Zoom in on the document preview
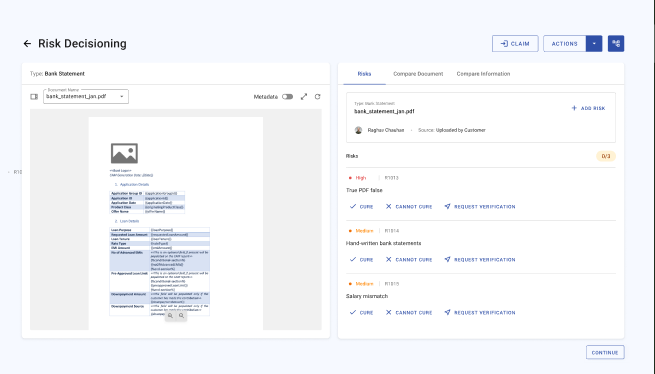 click(x=170, y=315)
